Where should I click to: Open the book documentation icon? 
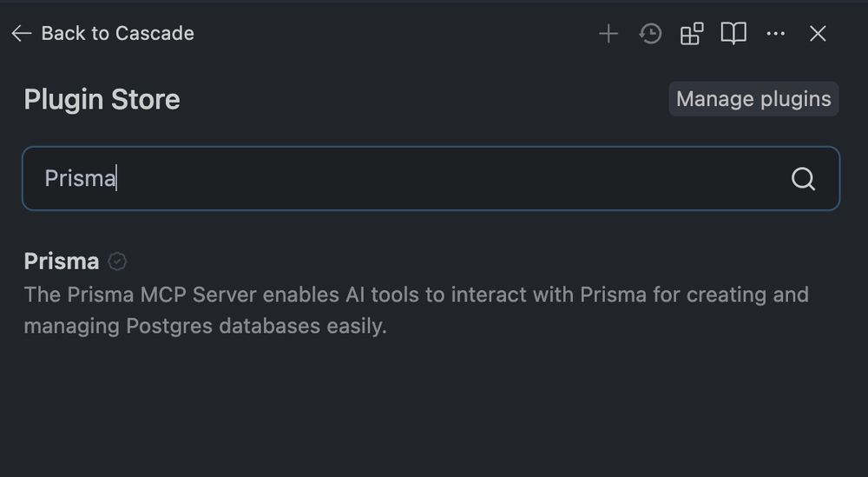733,34
